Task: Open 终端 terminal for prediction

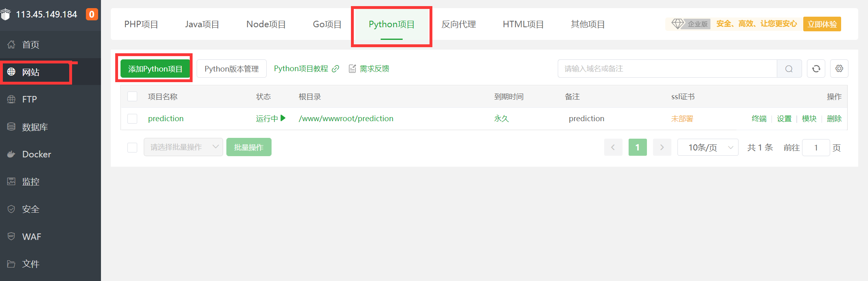Action: point(759,119)
